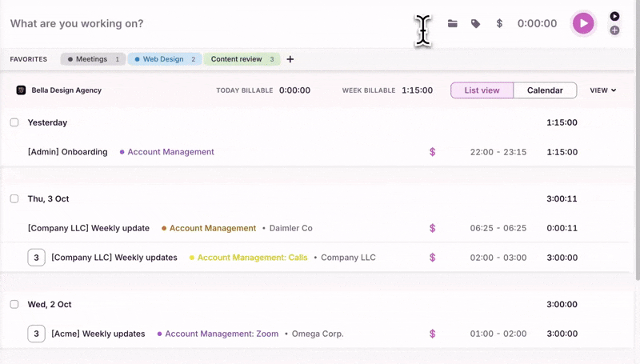This screenshot has width=640, height=364.
Task: Start the Web Design favorite
Action: tap(165, 59)
